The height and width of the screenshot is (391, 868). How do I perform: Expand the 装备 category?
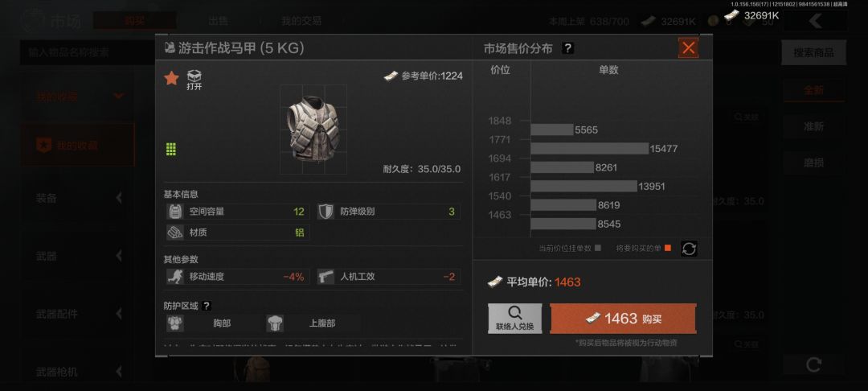click(77, 198)
